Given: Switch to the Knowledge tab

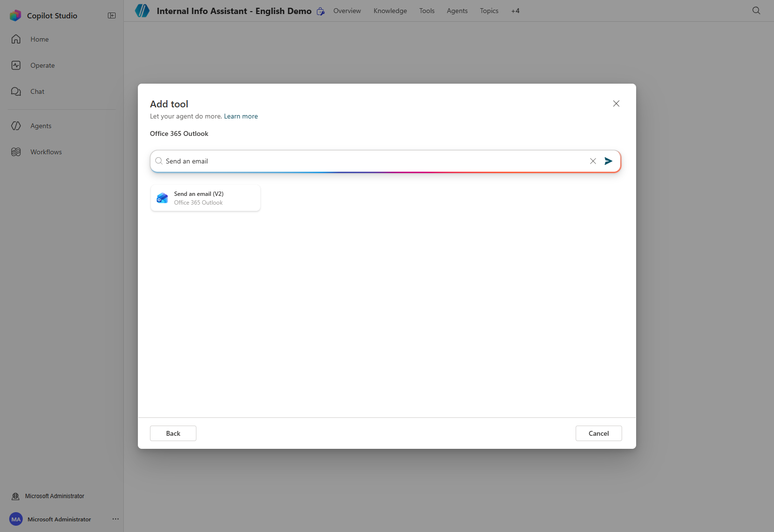Looking at the screenshot, I should [390, 11].
